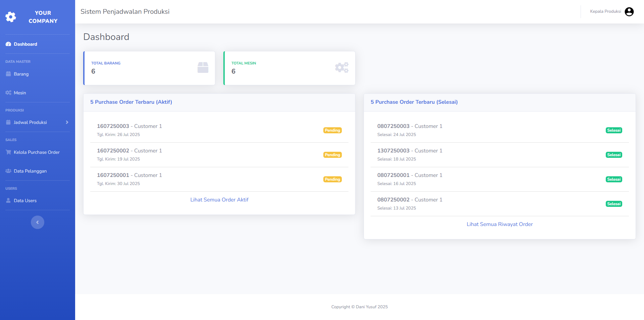Click Lihat Semua Order Aktif link
Image resolution: width=644 pixels, height=320 pixels.
pos(219,199)
